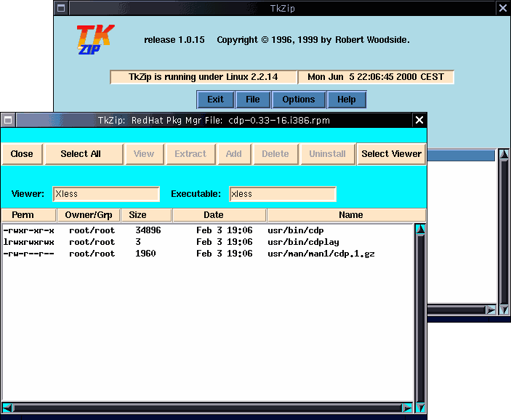Open the Help menu

(347, 100)
